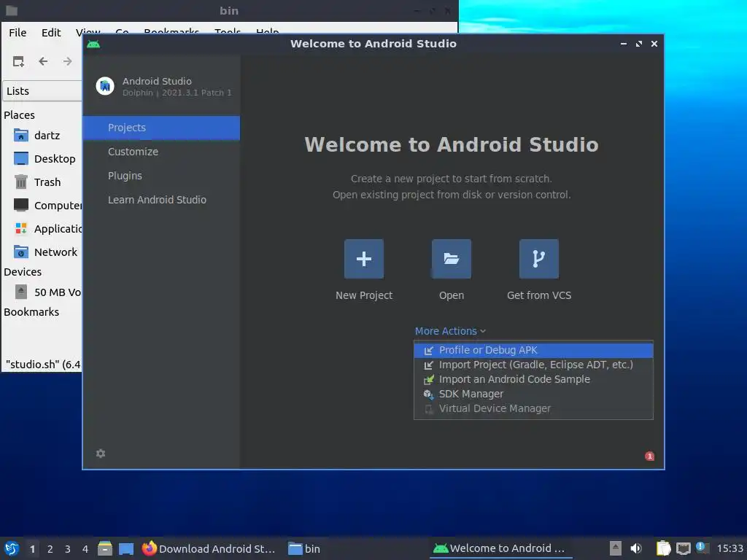
Task: Click the Get from VCS label
Action: coord(539,295)
